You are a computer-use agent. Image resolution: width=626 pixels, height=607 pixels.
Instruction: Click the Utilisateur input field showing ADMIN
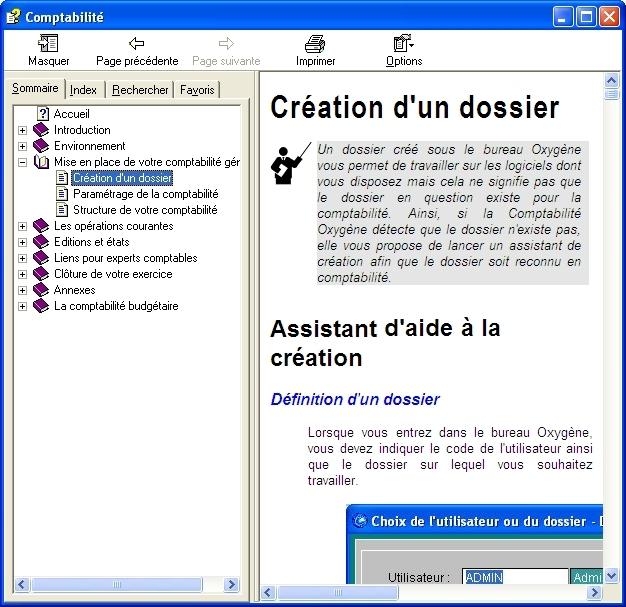tap(515, 577)
